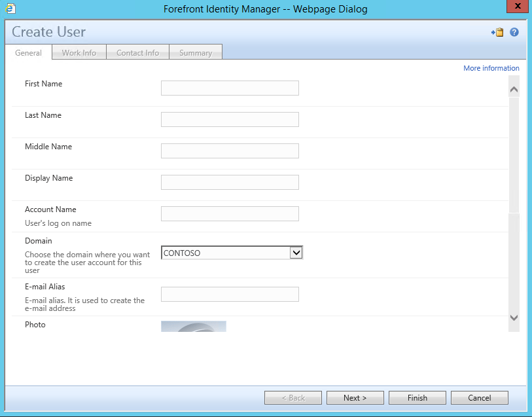
Task: Switch to the Work Info tab
Action: coord(79,52)
